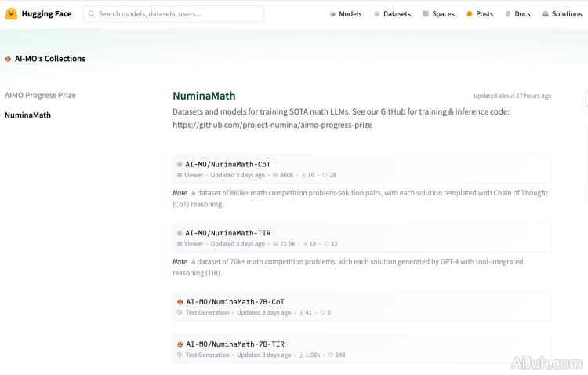This screenshot has height=375, width=588.
Task: Open AI-MO's Collections heading link
Action: (x=50, y=59)
